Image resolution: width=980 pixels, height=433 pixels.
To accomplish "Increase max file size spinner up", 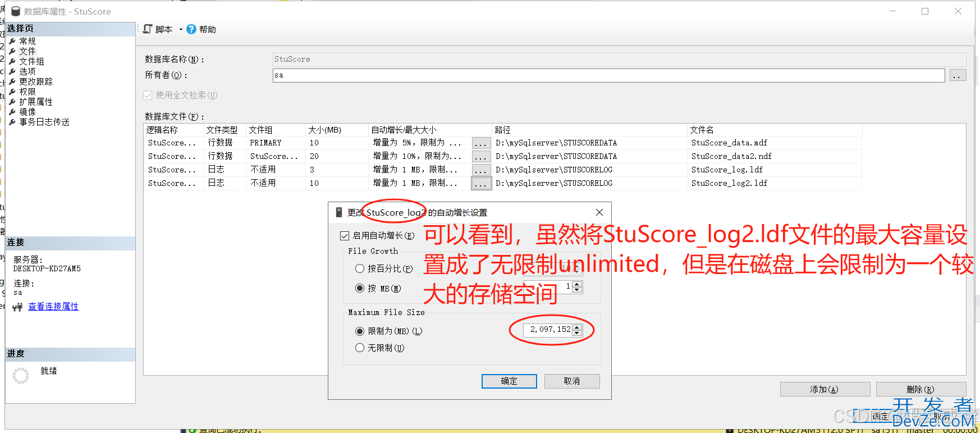I will (577, 327).
